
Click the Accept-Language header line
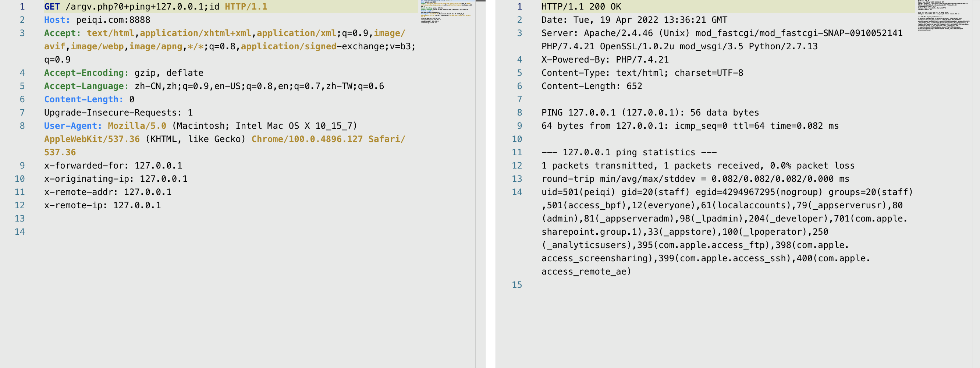coord(214,86)
